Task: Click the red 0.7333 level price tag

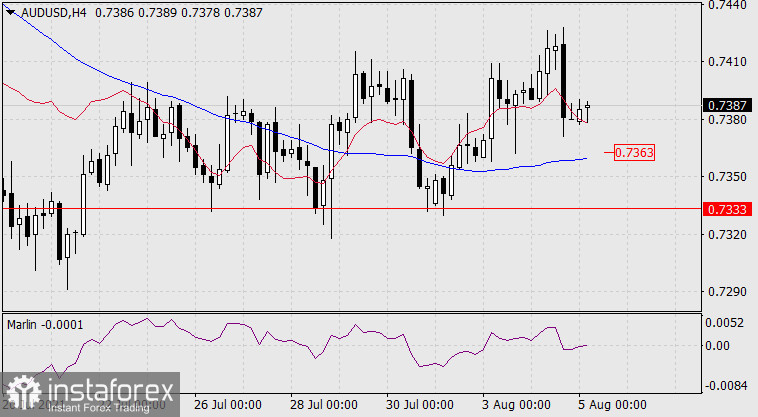Action: [723, 209]
